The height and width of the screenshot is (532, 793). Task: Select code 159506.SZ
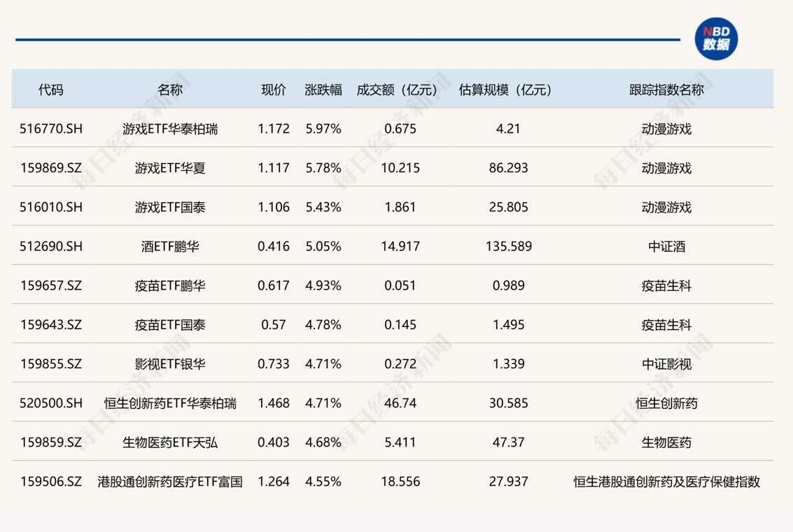click(x=51, y=482)
